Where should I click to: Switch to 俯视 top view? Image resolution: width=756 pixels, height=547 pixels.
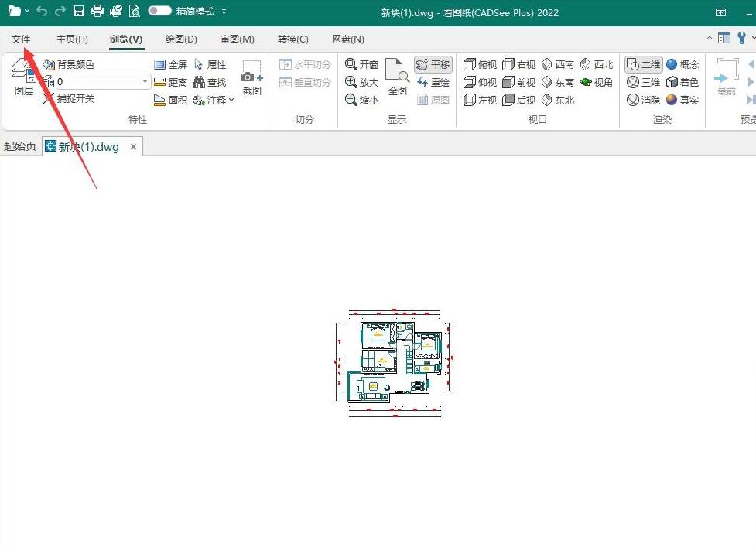[480, 65]
